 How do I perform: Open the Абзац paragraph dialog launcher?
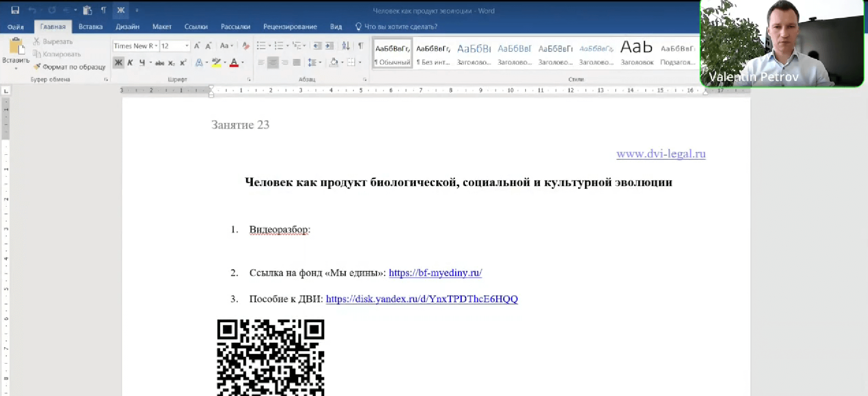(x=365, y=80)
